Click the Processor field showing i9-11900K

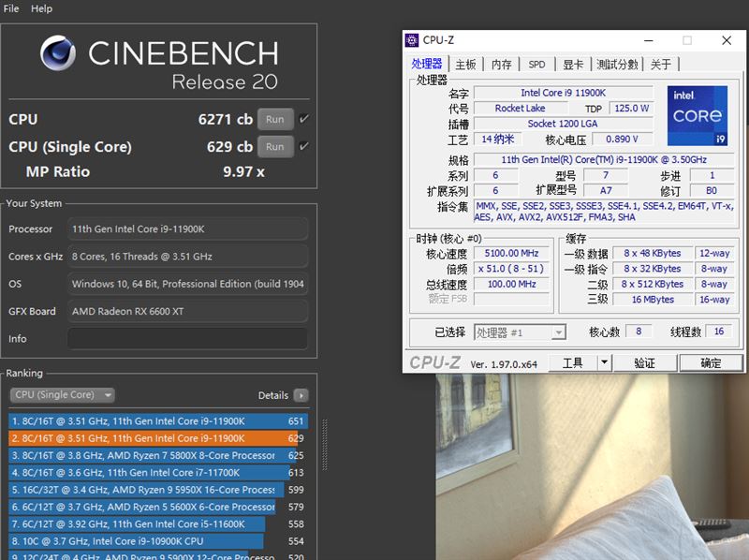click(187, 228)
